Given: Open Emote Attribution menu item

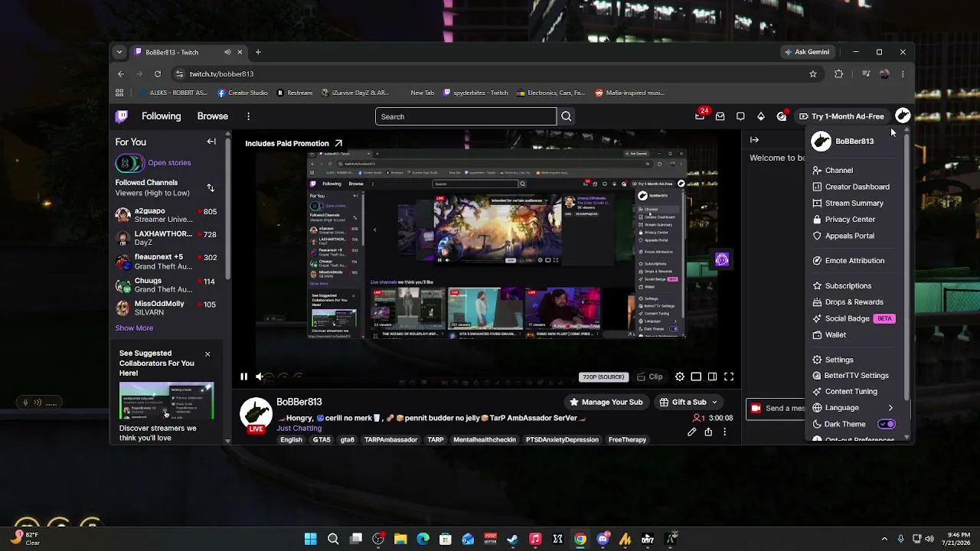Looking at the screenshot, I should (853, 260).
